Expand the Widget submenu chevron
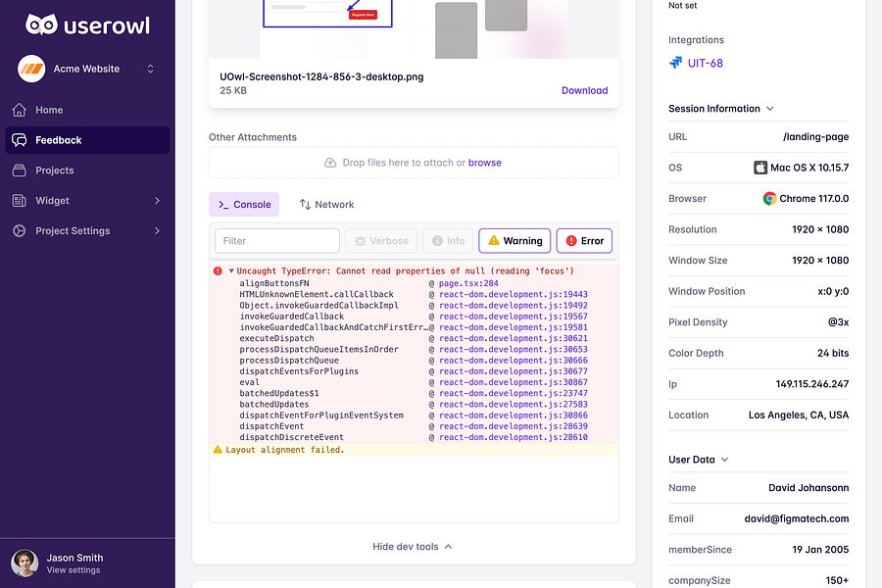The width and height of the screenshot is (882, 588). point(157,200)
